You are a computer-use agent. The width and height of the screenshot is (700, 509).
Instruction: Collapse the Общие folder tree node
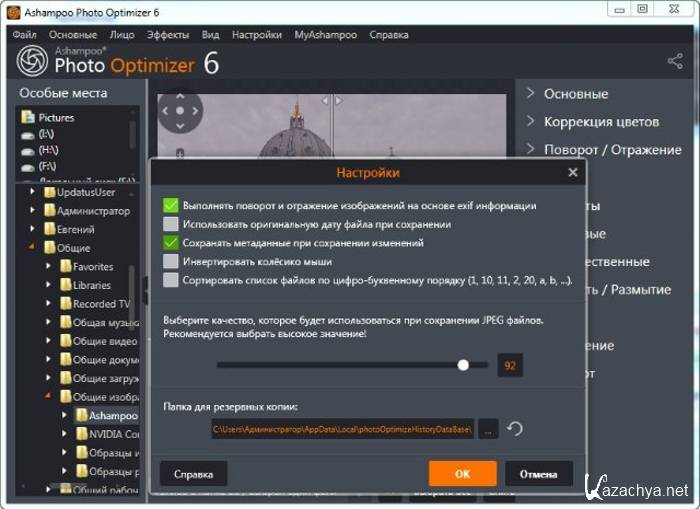(x=32, y=248)
